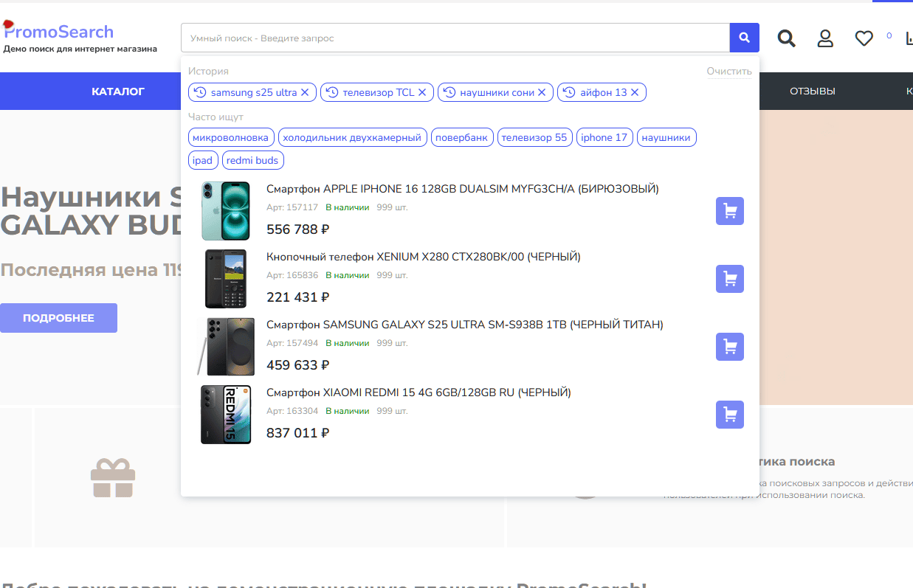Viewport: 913px width, 588px height.
Task: Add iPhone 16 128GB to cart
Action: (729, 211)
